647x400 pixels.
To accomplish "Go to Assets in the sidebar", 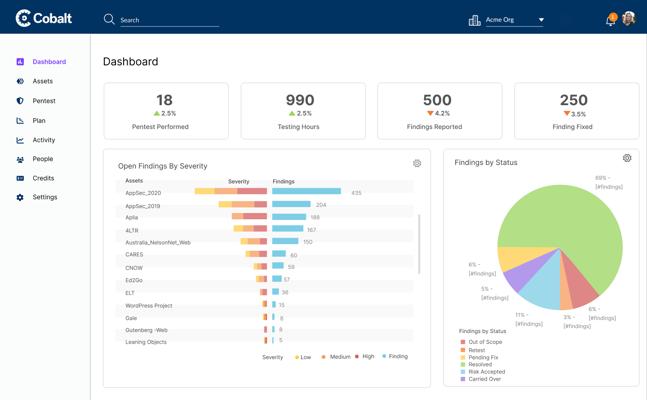I will (42, 81).
